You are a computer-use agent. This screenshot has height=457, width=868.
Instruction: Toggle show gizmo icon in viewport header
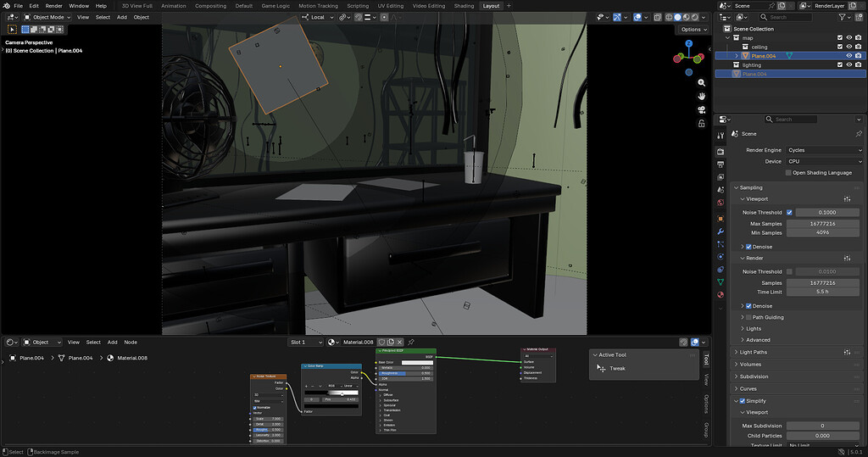(x=617, y=17)
